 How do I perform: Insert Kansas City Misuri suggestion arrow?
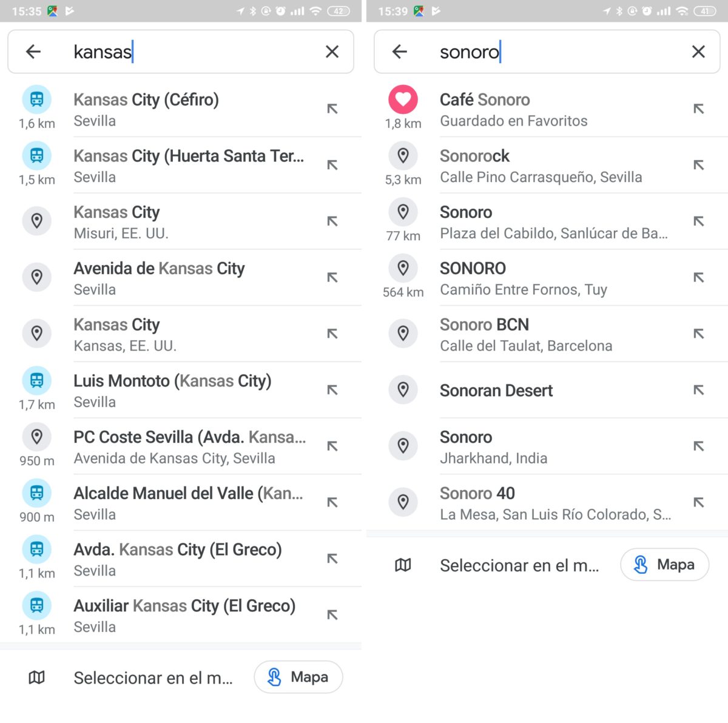click(x=332, y=221)
